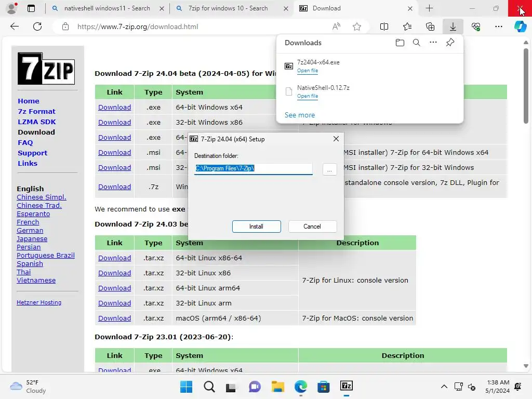Screen dimensions: 532x399
Task: Open Windows Start button
Action: coord(186,387)
